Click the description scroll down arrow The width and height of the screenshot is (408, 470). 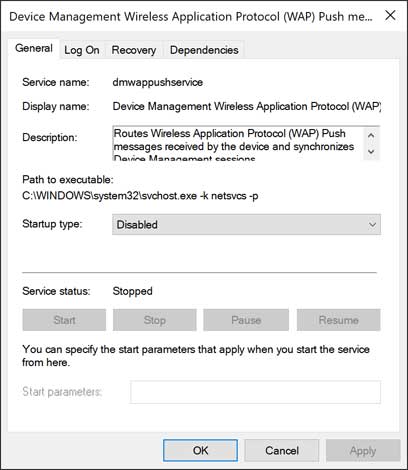coord(371,151)
